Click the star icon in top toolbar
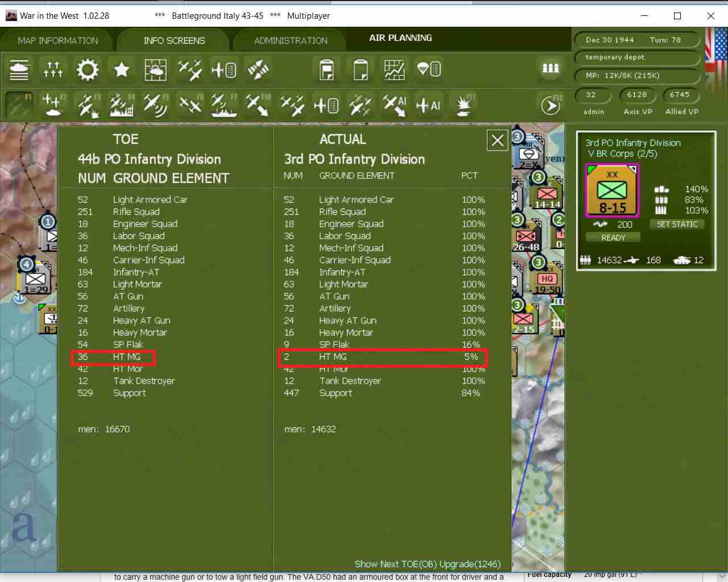The width and height of the screenshot is (728, 582). [x=122, y=70]
